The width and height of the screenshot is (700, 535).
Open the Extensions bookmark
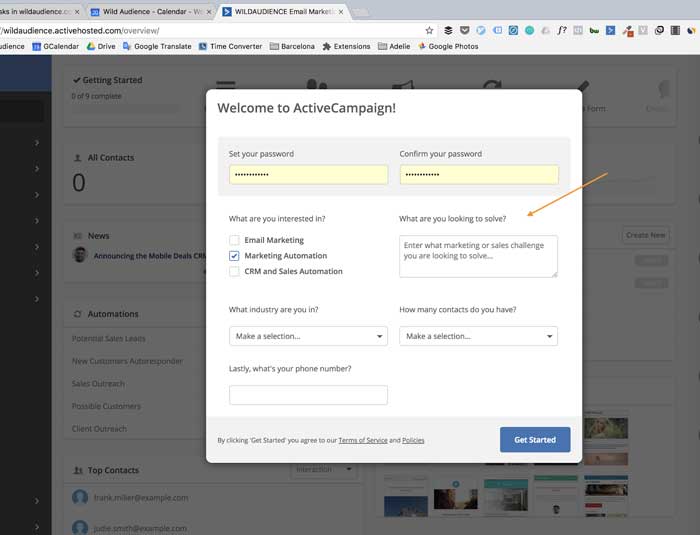[346, 46]
